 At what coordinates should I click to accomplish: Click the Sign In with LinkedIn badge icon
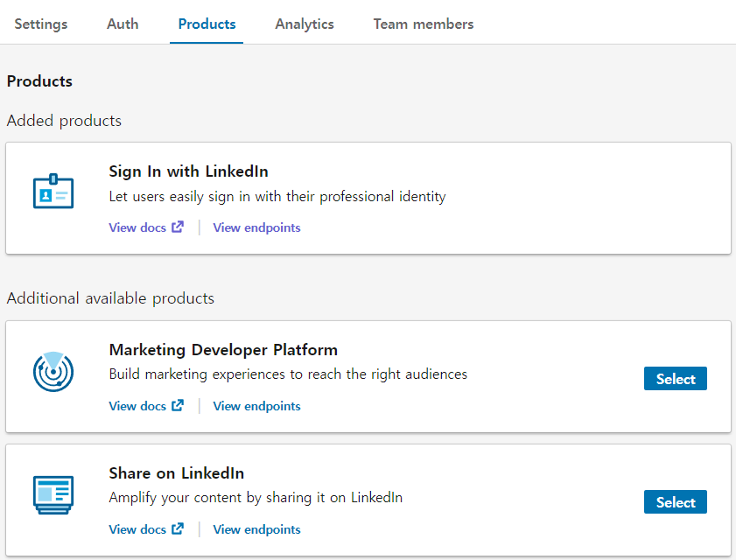[53, 192]
